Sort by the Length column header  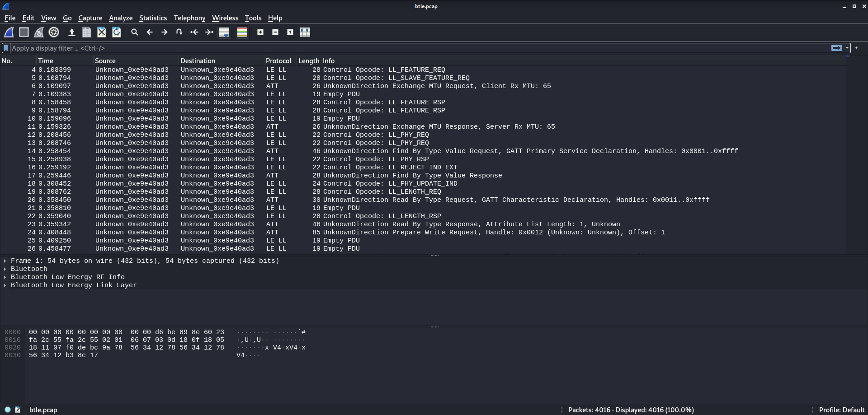point(309,61)
